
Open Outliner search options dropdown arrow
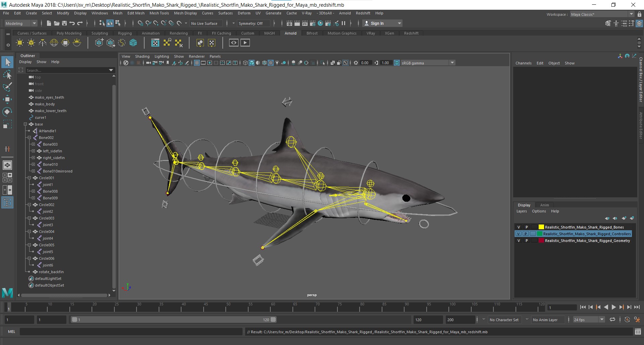[111, 70]
